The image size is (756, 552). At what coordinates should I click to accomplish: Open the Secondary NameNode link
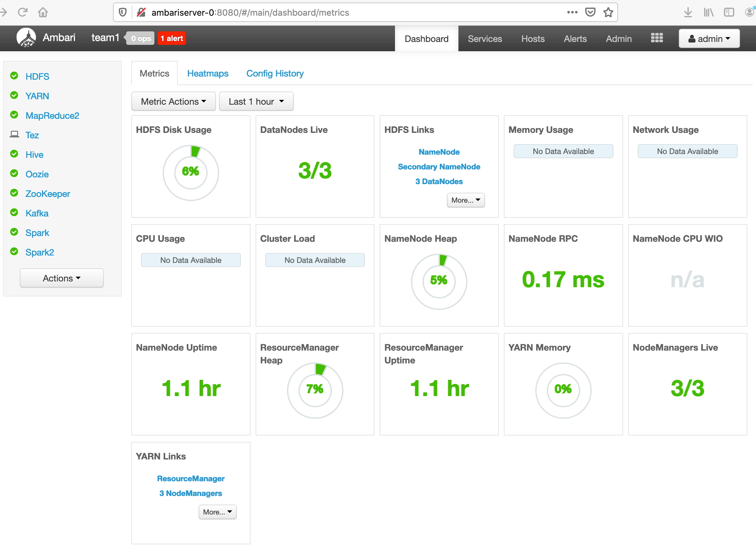click(x=439, y=167)
